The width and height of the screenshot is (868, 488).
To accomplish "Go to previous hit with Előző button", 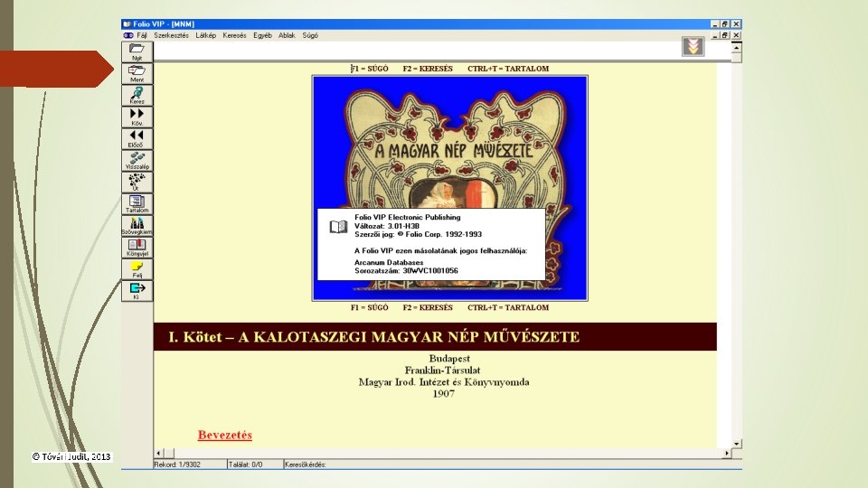I will click(x=137, y=139).
